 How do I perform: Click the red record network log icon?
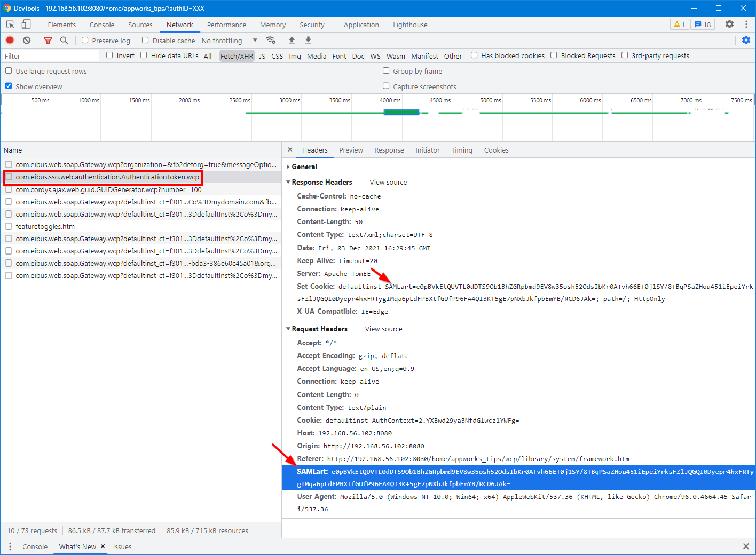tap(10, 41)
